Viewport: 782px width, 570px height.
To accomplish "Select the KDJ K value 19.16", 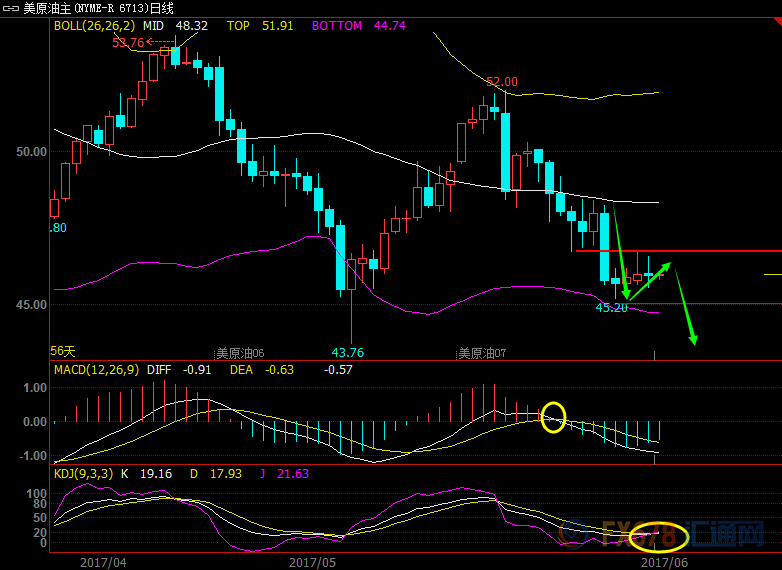I will pos(156,474).
